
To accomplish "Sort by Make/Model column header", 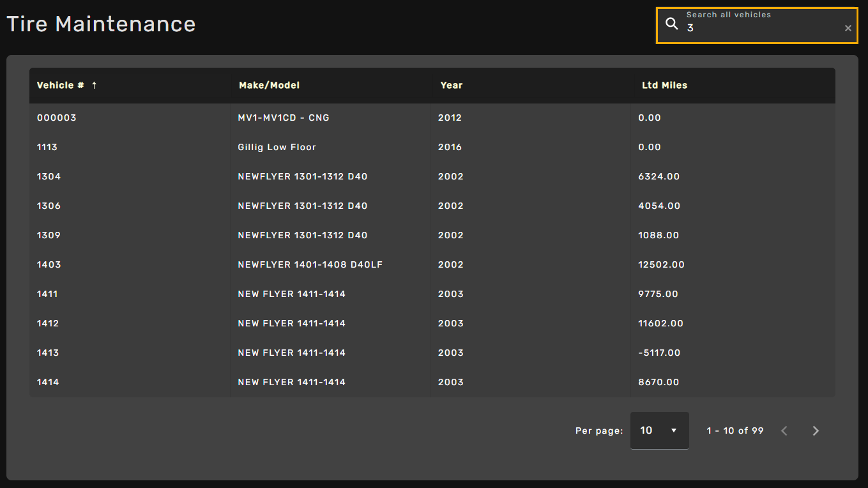I will [x=269, y=86].
